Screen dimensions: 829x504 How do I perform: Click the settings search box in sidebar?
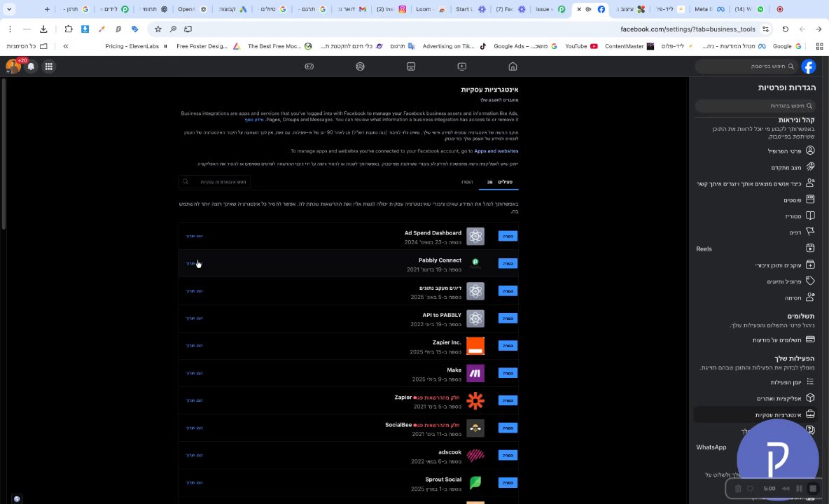coord(755,106)
